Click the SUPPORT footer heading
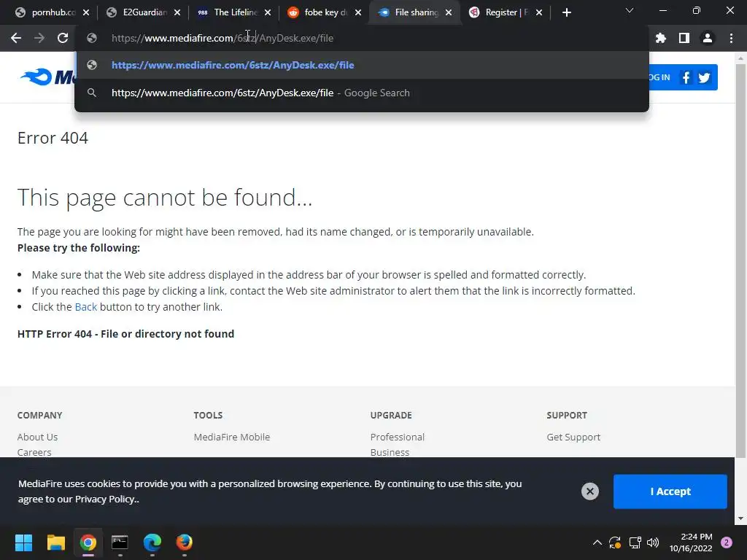 [x=566, y=415]
